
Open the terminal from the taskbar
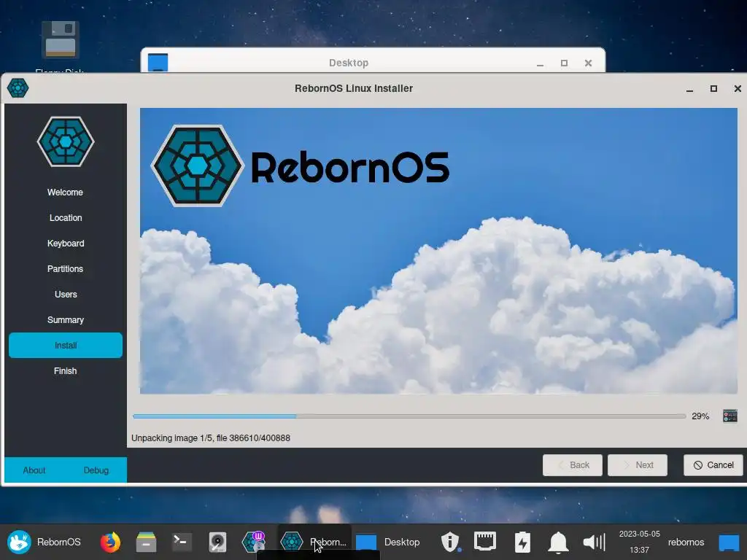pyautogui.click(x=182, y=542)
